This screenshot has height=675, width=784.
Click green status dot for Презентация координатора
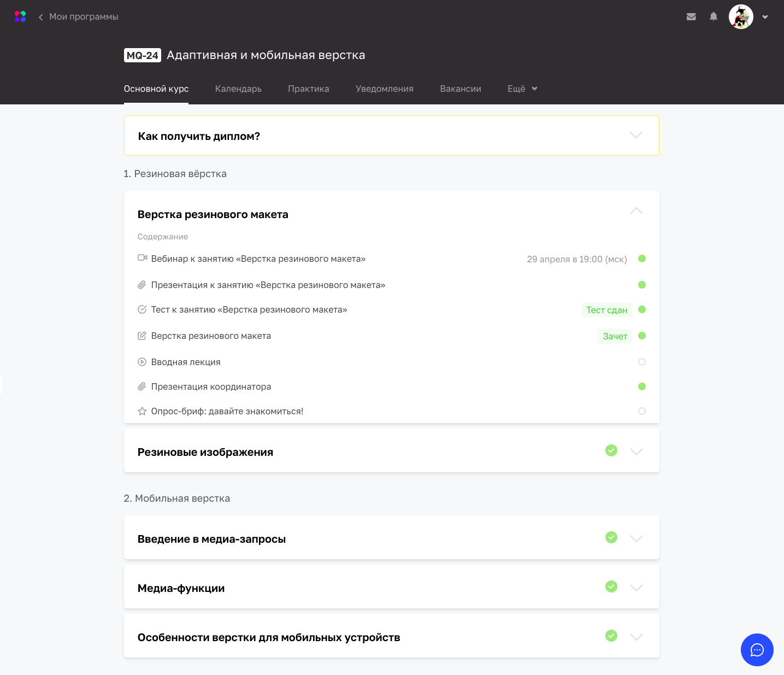(x=642, y=386)
